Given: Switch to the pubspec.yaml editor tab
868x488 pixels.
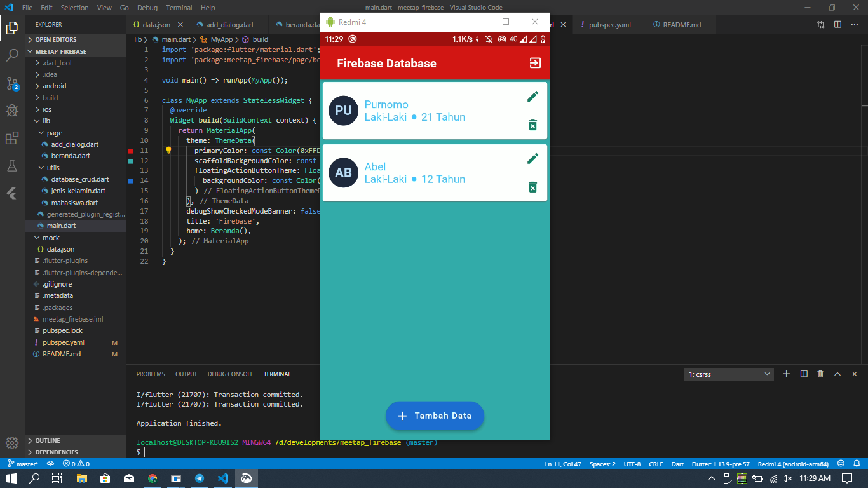Looking at the screenshot, I should tap(609, 25).
